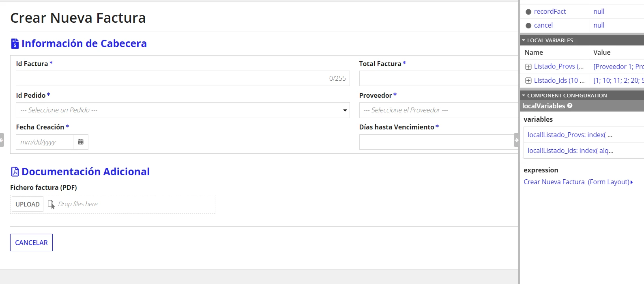644x284 pixels.
Task: Click the invoice icon beside Información de Cabecera
Action: (x=15, y=43)
